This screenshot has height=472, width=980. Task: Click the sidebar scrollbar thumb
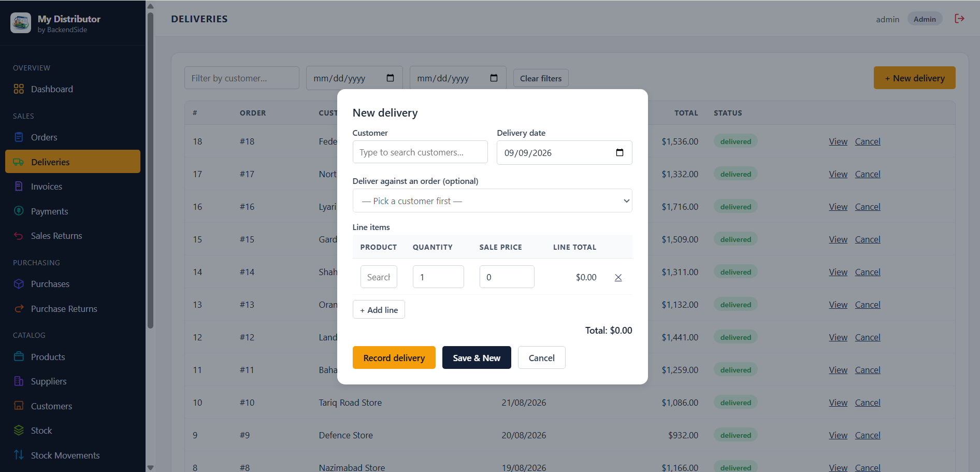[x=150, y=170]
